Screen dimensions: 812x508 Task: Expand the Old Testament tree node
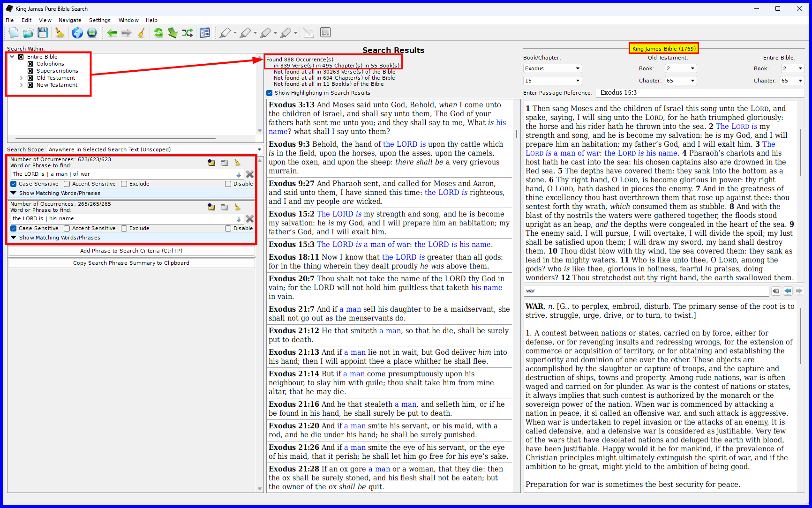coord(22,78)
